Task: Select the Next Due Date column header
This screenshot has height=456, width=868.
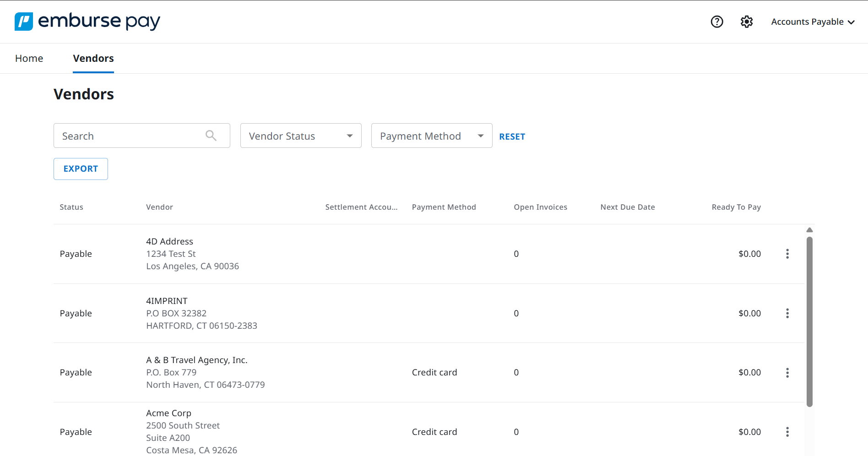Action: pyautogui.click(x=627, y=207)
